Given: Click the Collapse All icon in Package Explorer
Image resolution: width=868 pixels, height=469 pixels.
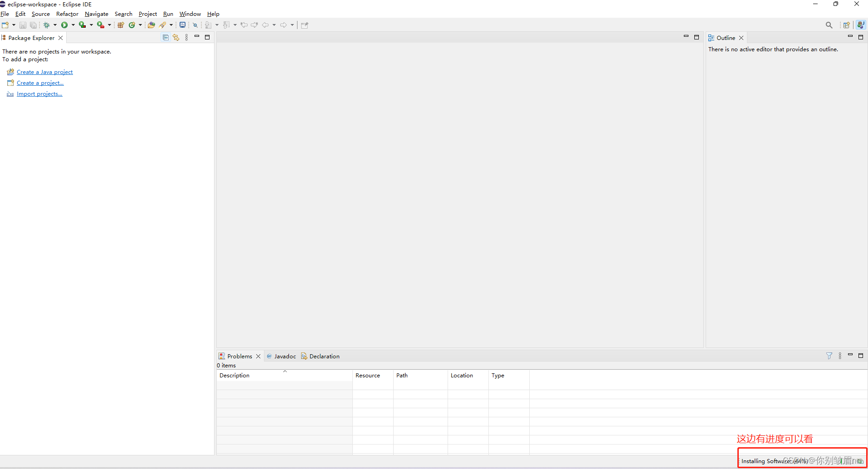Looking at the screenshot, I should pos(166,37).
